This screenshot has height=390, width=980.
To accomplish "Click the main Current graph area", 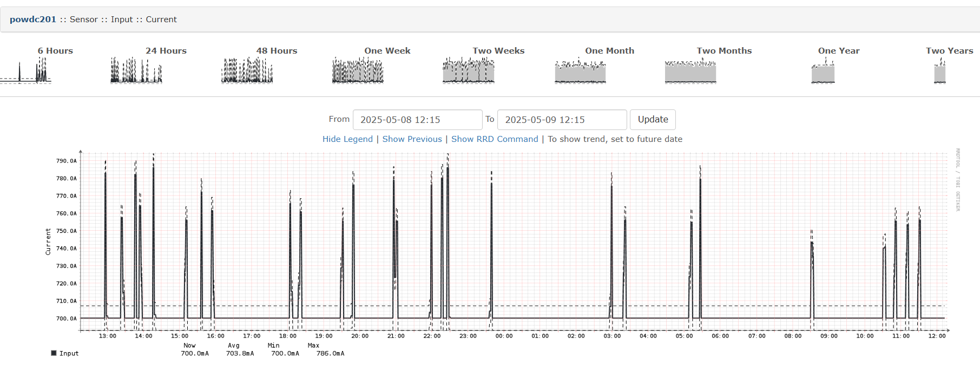I will [x=514, y=244].
